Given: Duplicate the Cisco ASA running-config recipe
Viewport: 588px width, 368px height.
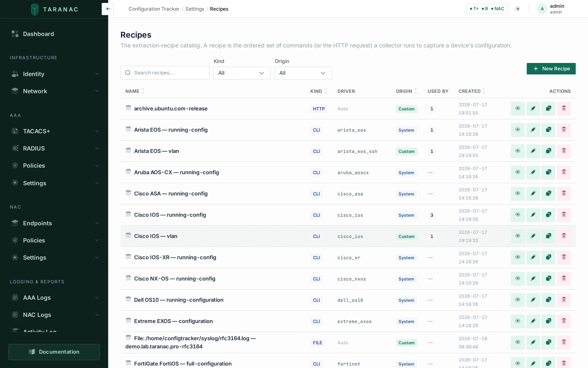Looking at the screenshot, I should 548,193.
